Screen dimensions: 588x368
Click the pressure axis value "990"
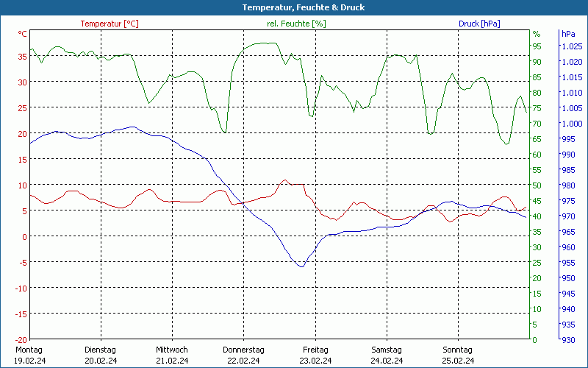click(x=568, y=155)
